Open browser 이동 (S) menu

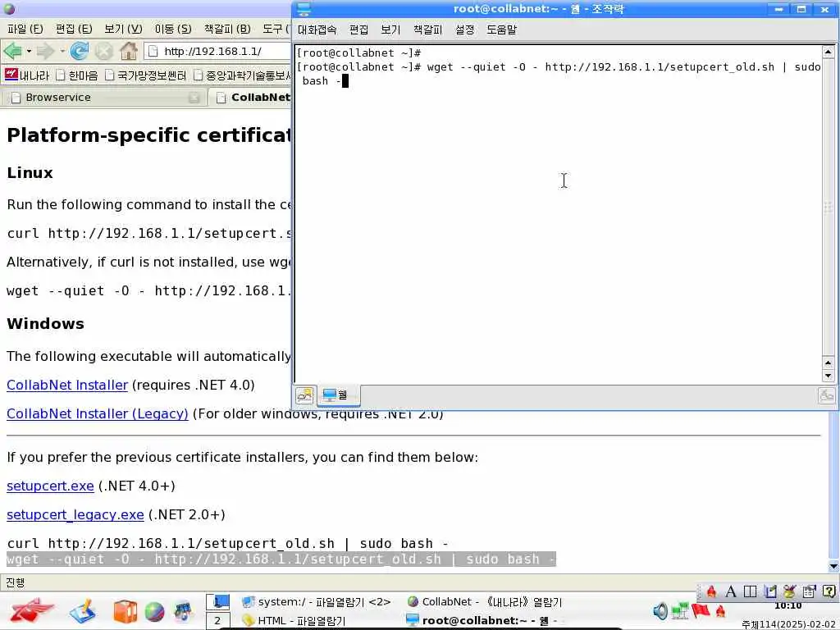pos(173,29)
